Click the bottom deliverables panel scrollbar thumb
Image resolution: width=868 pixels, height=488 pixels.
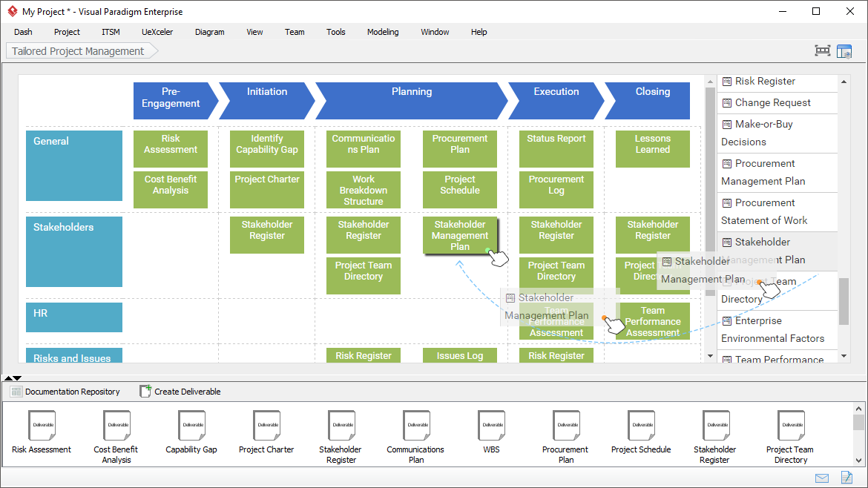858,423
